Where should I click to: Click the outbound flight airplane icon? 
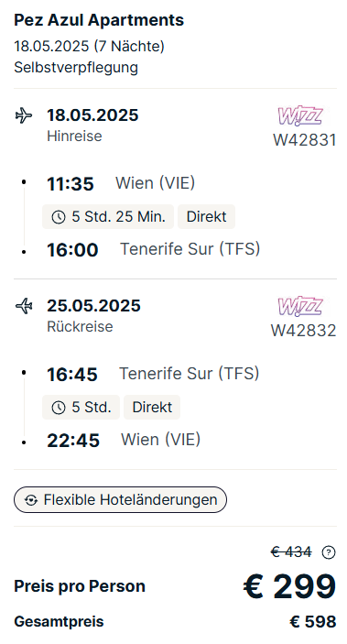[x=24, y=115]
